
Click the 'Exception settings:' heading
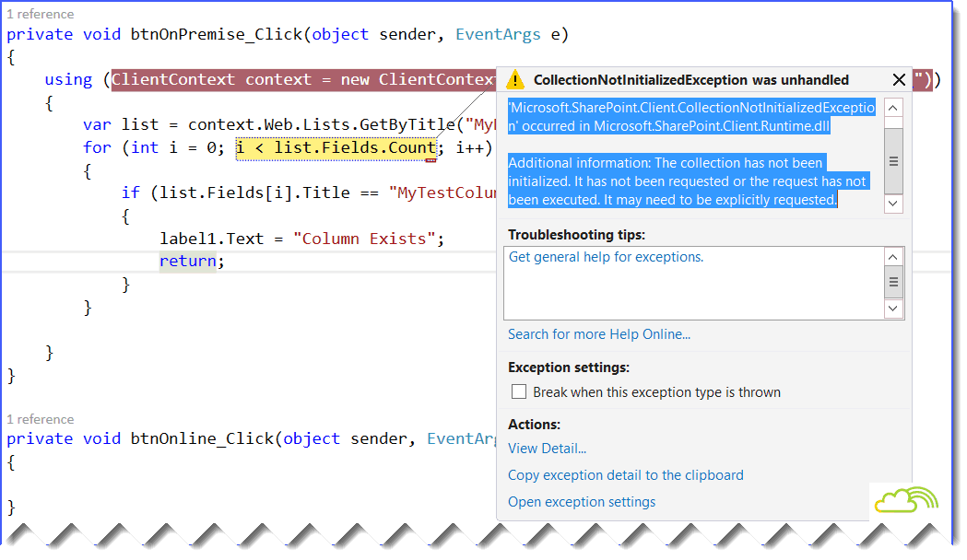click(x=569, y=367)
